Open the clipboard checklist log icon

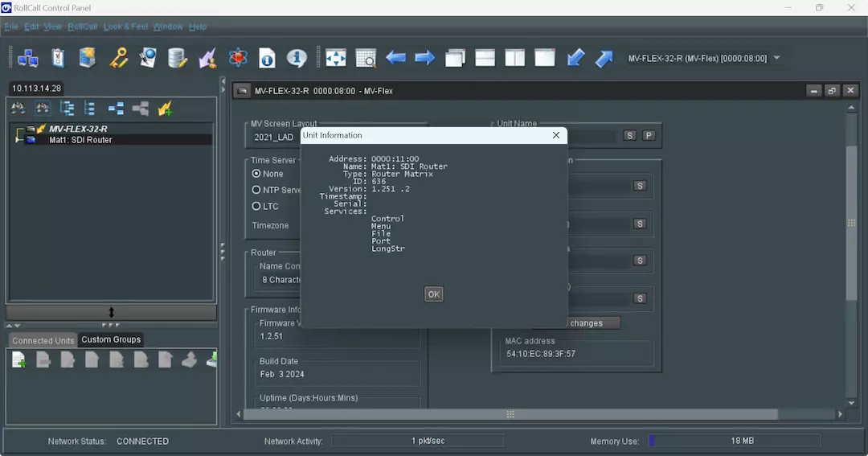tap(58, 58)
